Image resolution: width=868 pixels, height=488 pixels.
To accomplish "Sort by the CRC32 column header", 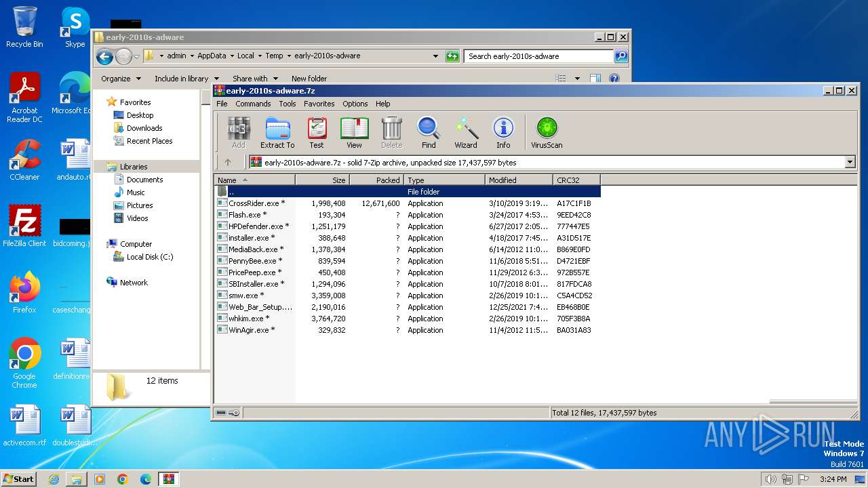I will [x=577, y=180].
